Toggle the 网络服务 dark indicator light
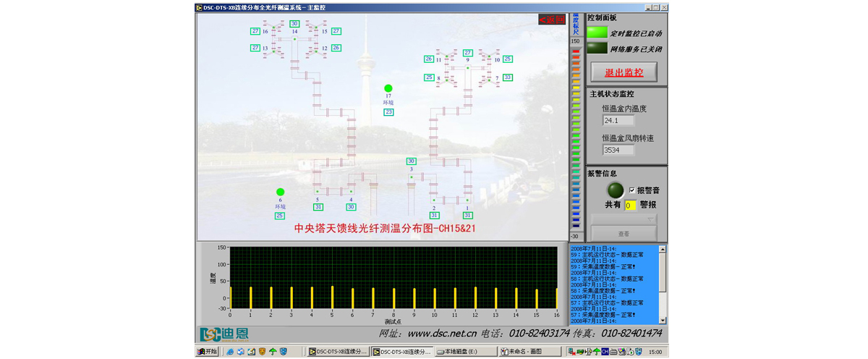 coord(597,48)
